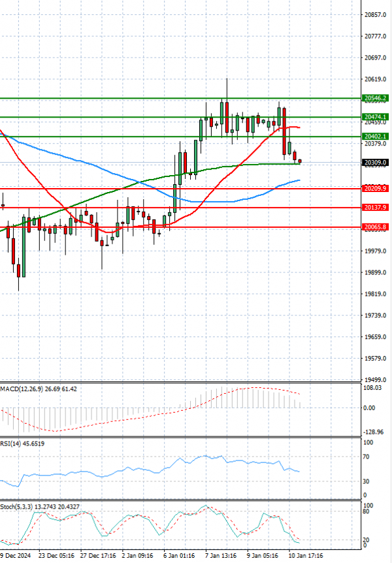
Task: Click the Stochastic scale level 80
Action: [366, 511]
